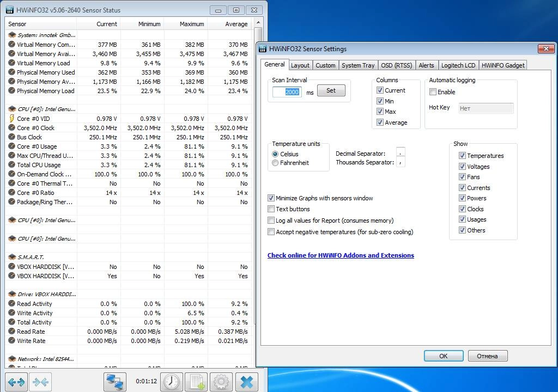Click the Core #0 Ratio sensor icon

click(x=12, y=192)
